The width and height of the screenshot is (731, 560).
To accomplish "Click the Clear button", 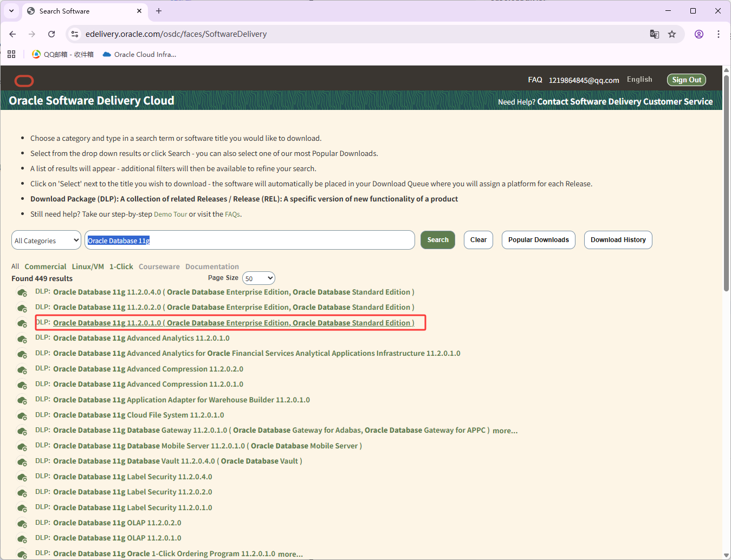I will pyautogui.click(x=478, y=240).
